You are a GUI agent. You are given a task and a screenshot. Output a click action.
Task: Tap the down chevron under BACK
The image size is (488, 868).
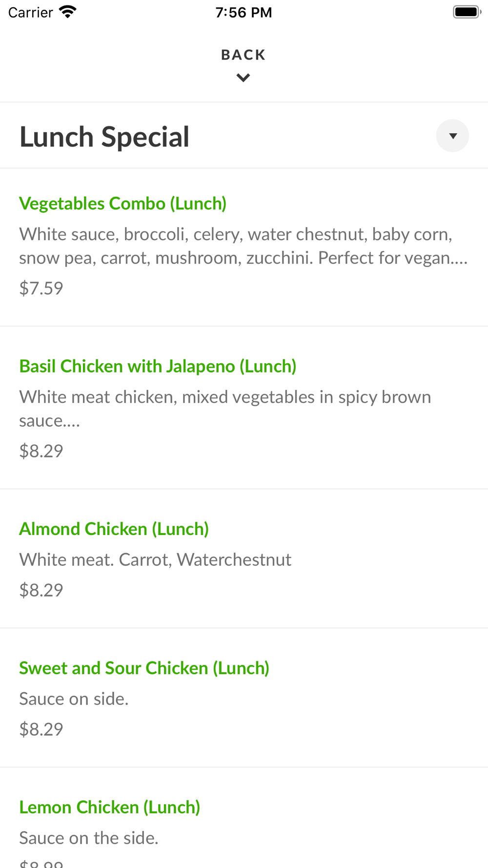click(x=243, y=78)
